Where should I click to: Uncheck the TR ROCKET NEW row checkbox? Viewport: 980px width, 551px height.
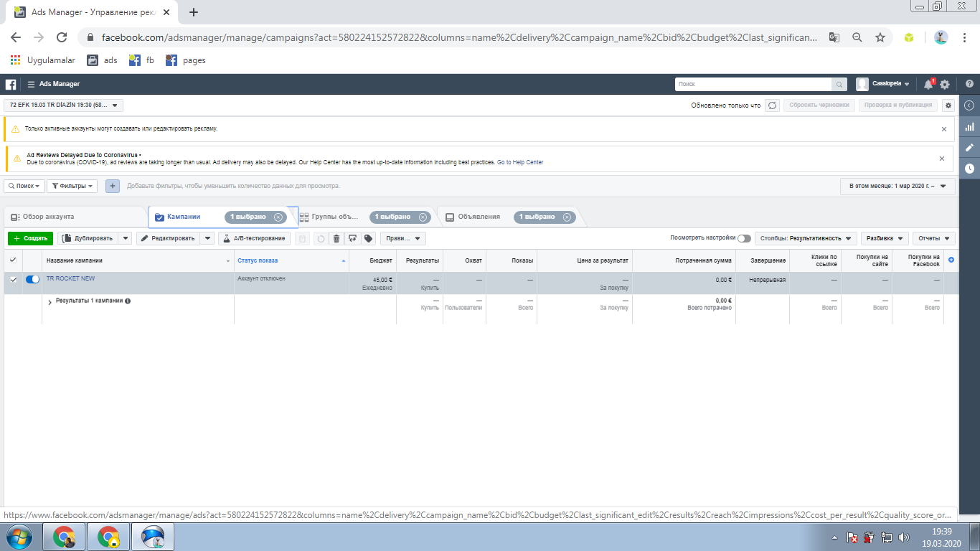click(13, 280)
